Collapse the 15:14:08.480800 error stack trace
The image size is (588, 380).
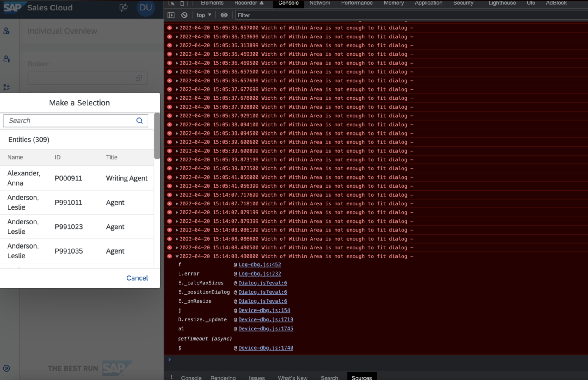177,256
